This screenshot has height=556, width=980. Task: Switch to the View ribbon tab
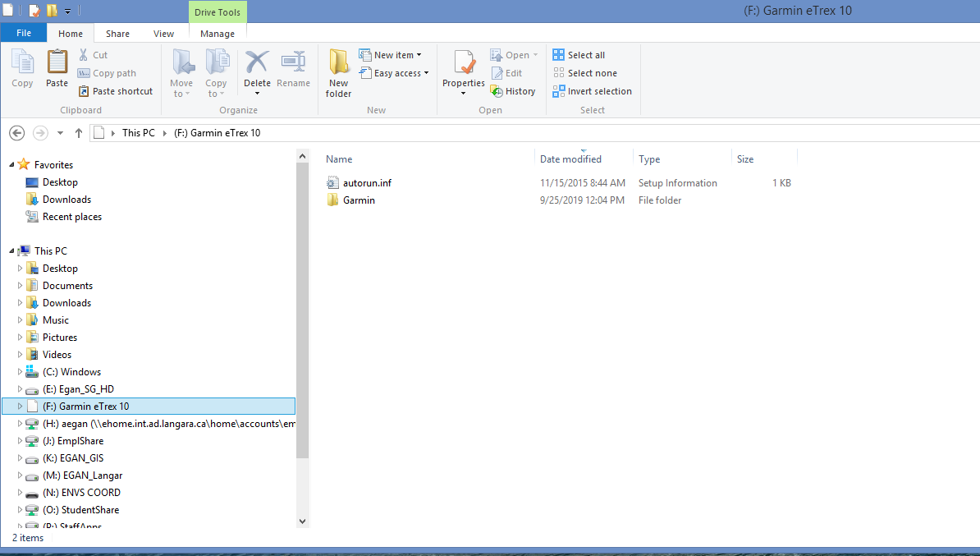pos(163,34)
